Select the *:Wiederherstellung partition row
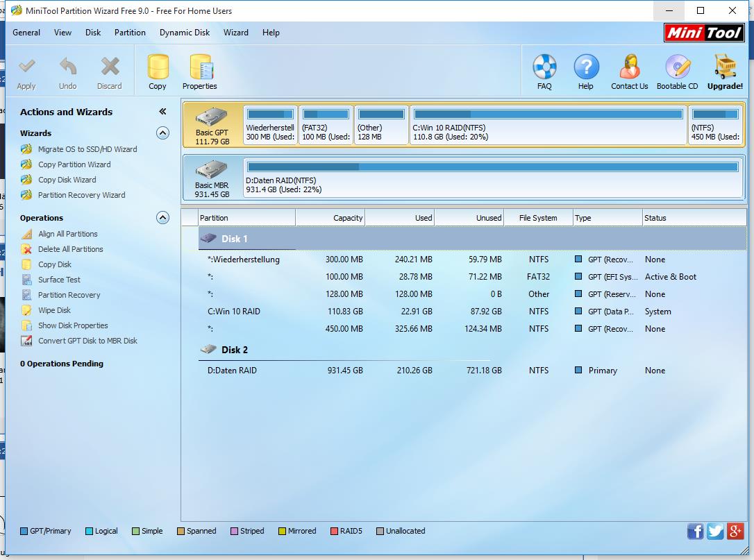This screenshot has height=560, width=754. (472, 260)
